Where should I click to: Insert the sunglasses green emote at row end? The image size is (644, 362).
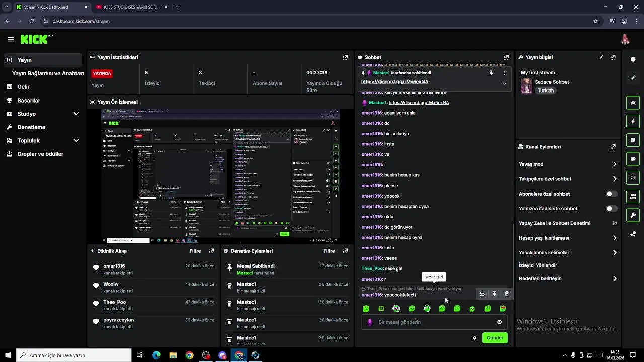click(503, 309)
